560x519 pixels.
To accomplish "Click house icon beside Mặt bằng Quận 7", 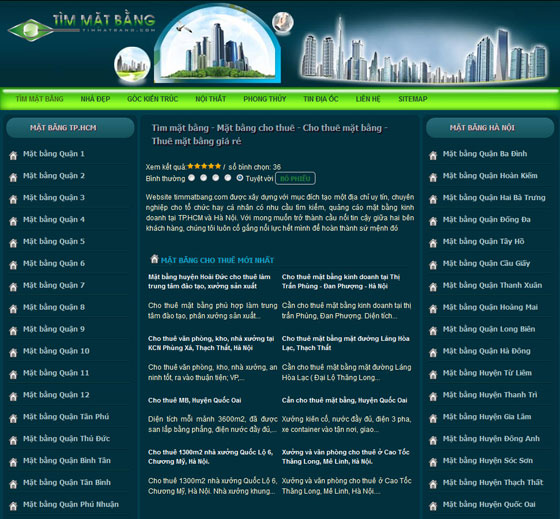I will point(13,287).
